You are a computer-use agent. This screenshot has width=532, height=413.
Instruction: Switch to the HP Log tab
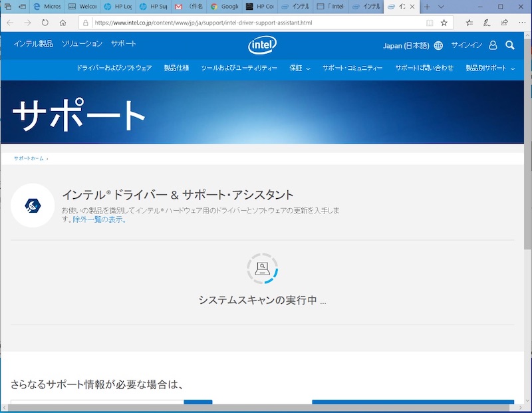(118, 7)
